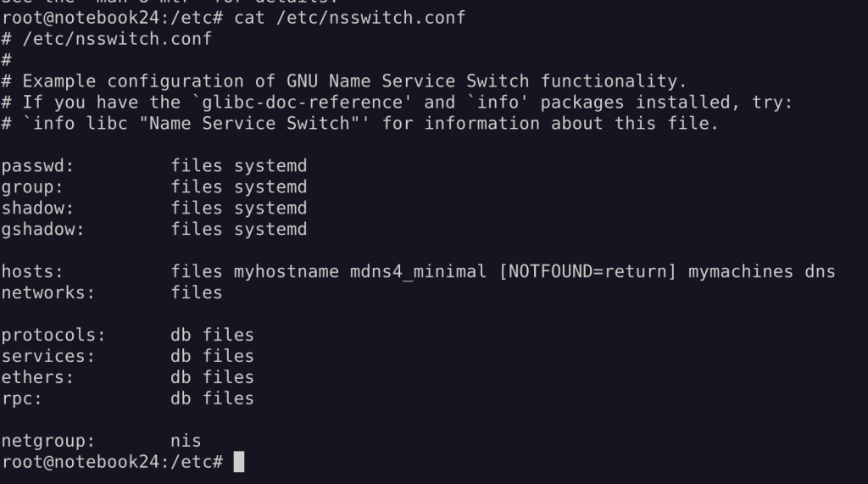Click the 'ethers:' entry label
The image size is (868, 484).
37,377
